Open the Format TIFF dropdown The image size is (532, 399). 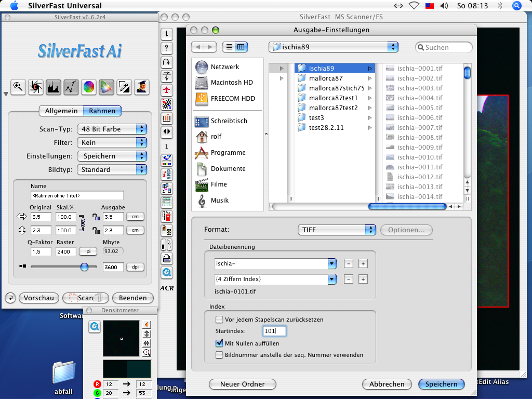[337, 230]
